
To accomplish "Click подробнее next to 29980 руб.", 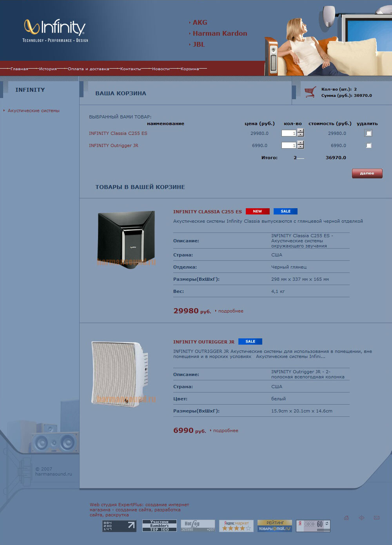I will (231, 311).
